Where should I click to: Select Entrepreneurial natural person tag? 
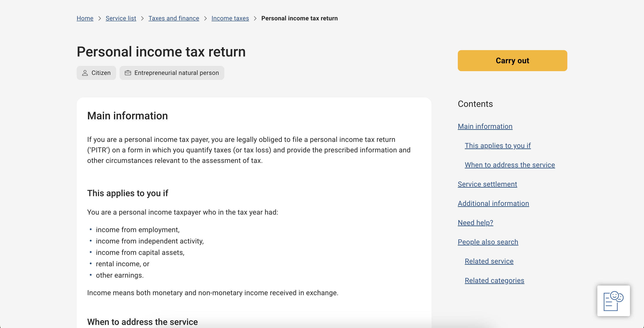click(x=172, y=73)
